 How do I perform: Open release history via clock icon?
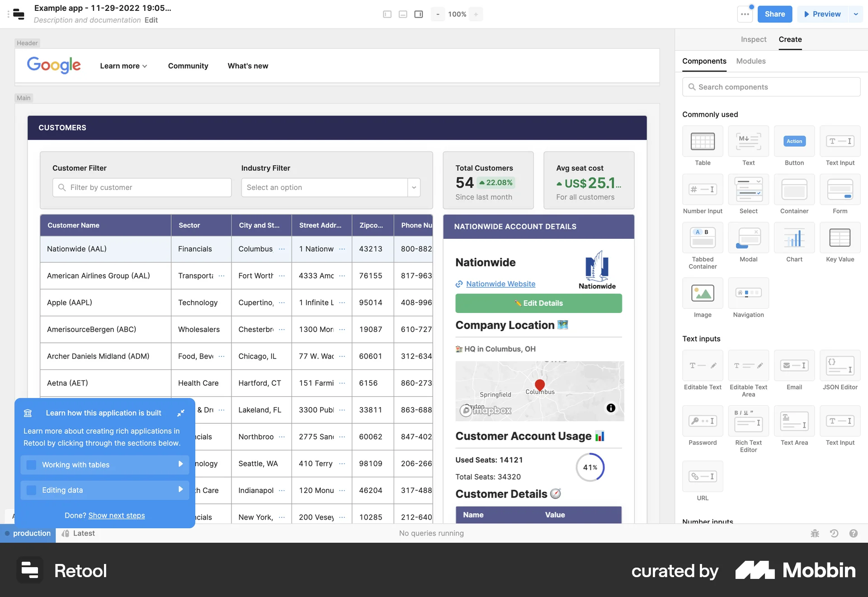pyautogui.click(x=834, y=533)
